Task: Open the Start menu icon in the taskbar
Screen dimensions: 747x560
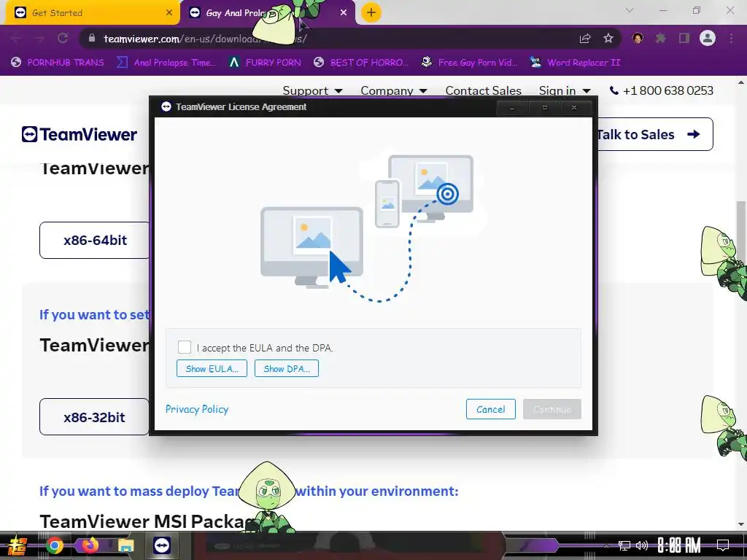Action: pyautogui.click(x=18, y=545)
